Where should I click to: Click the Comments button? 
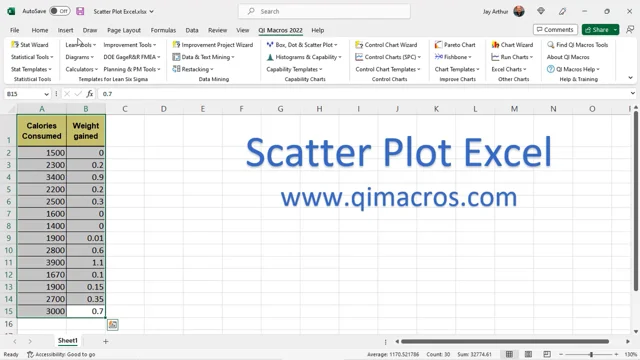555,29
